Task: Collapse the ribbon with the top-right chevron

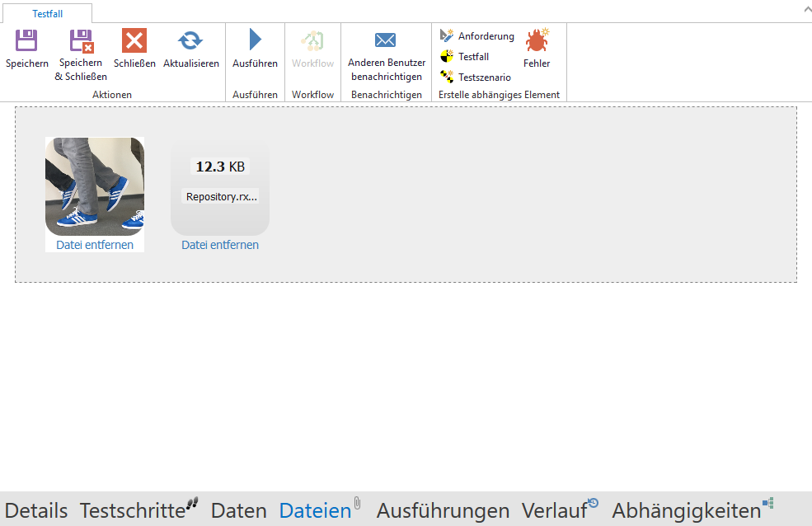Action: 805,9
